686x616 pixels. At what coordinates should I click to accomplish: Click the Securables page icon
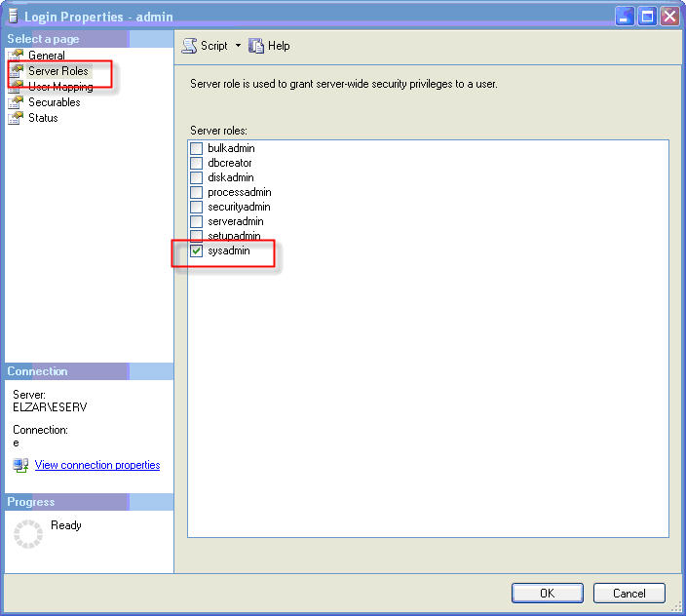(x=16, y=102)
